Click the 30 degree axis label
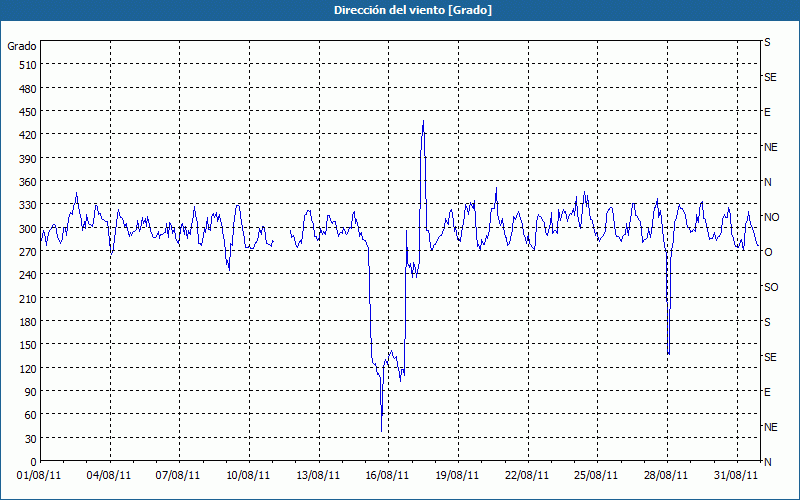 point(31,439)
